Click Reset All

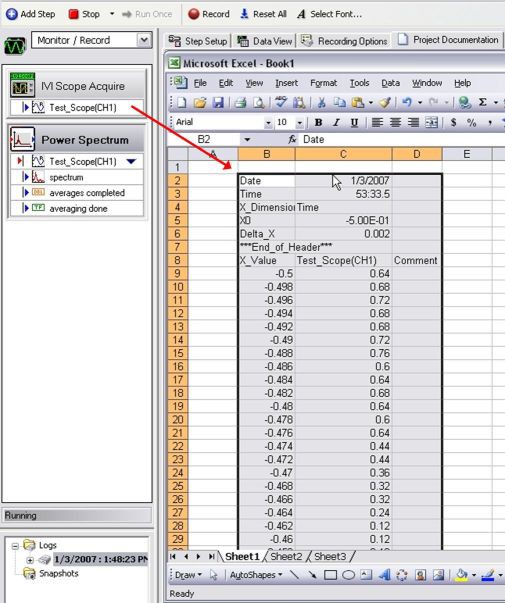point(263,14)
